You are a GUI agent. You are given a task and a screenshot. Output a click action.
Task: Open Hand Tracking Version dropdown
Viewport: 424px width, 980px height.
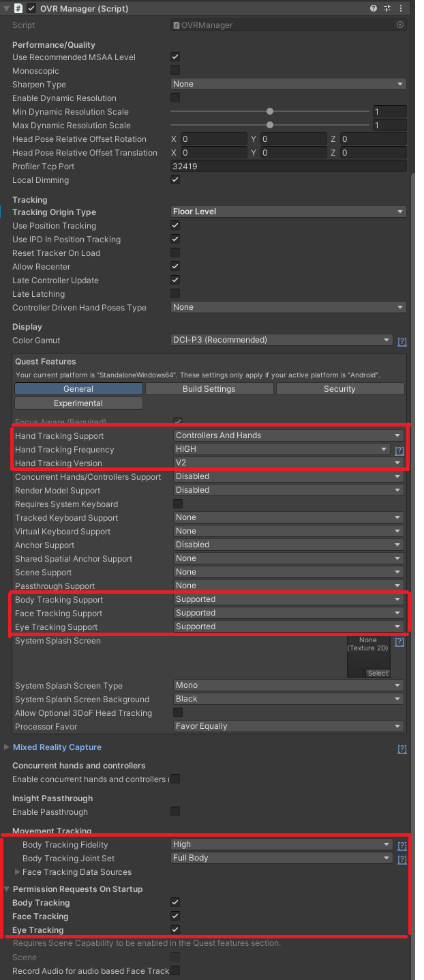coord(288,463)
